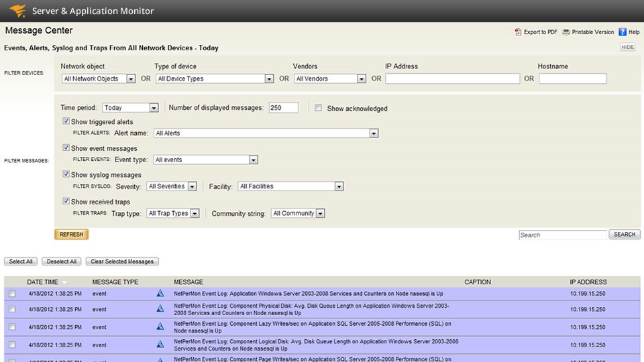Click event icon for Component Physical Disk message
This screenshot has width=644, height=362.
pos(160,309)
